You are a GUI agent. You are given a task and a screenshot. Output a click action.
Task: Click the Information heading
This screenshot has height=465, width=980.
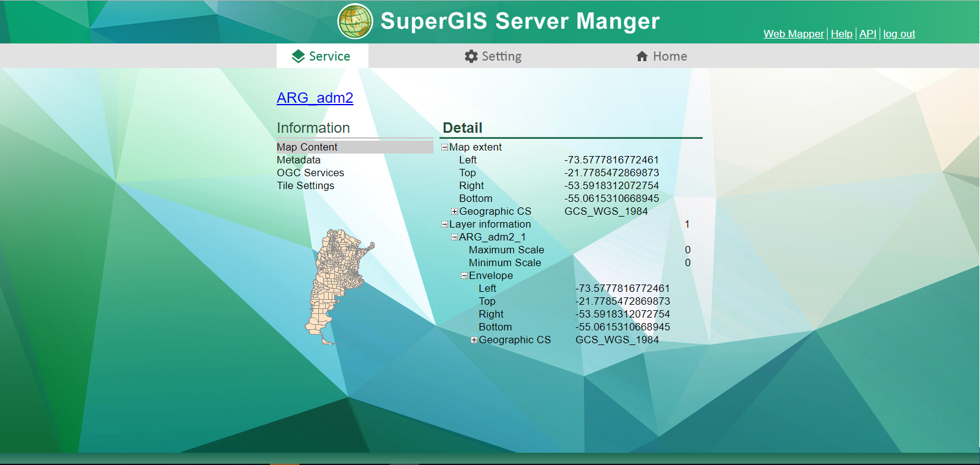point(313,128)
